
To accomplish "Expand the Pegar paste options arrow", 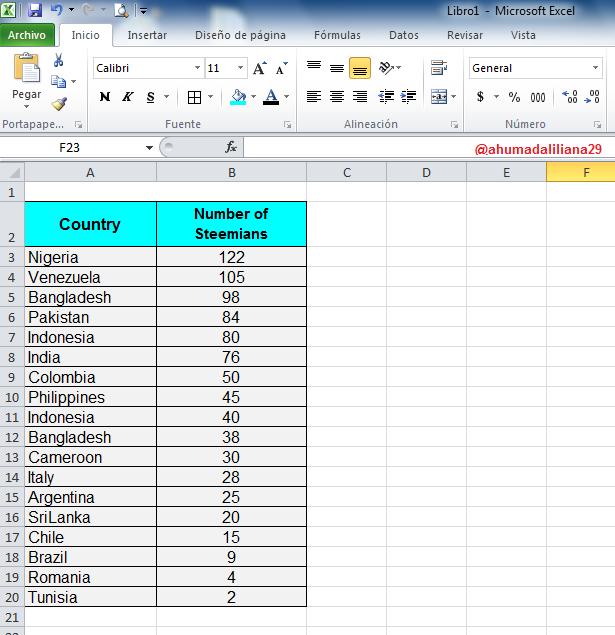I will [27, 107].
